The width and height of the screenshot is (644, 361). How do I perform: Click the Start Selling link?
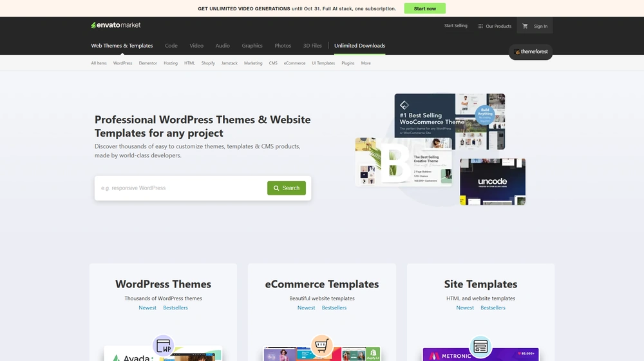pos(456,26)
